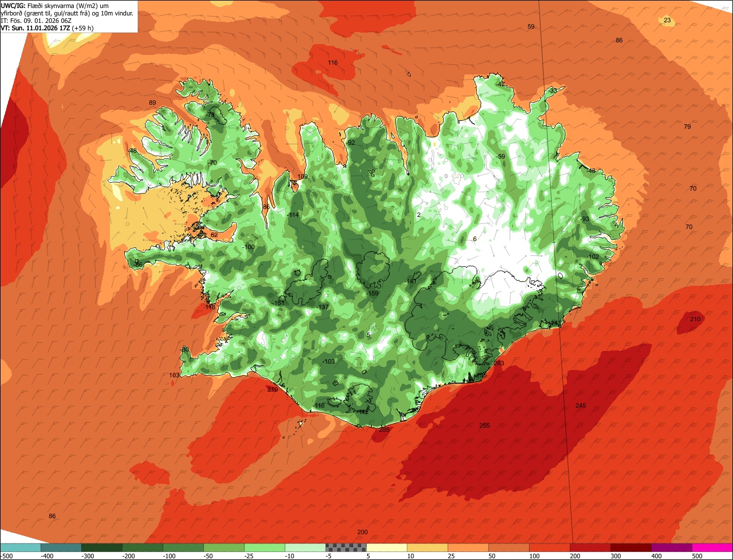Screen dimensions: 733x560
Task: Click the -102 value in the east
Action: 593,257
